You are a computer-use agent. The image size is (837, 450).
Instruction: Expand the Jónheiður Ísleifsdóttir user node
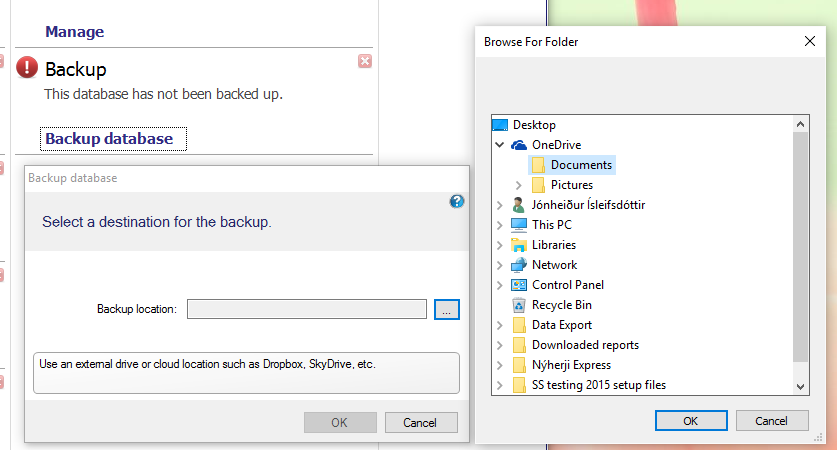500,205
